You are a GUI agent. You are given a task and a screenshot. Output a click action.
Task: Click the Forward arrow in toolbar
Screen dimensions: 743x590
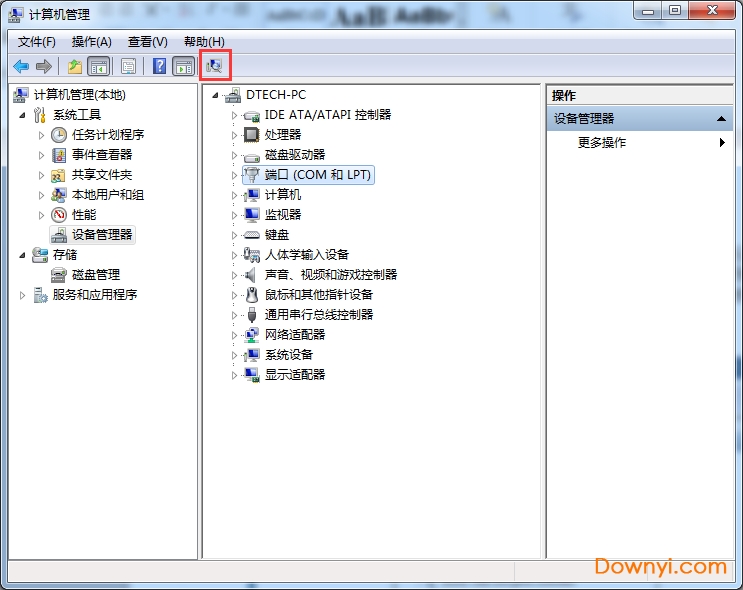[x=44, y=66]
